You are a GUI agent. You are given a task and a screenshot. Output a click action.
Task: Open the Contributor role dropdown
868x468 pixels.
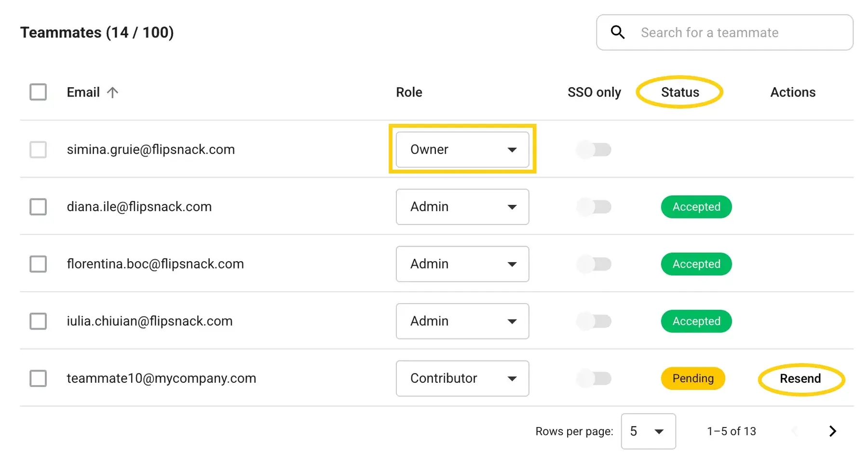tap(462, 378)
